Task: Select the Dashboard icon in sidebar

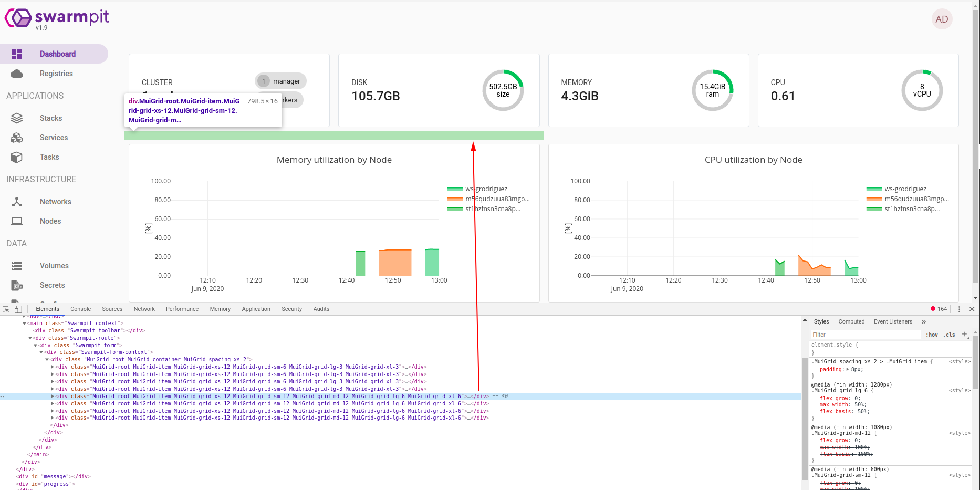Action: point(17,54)
